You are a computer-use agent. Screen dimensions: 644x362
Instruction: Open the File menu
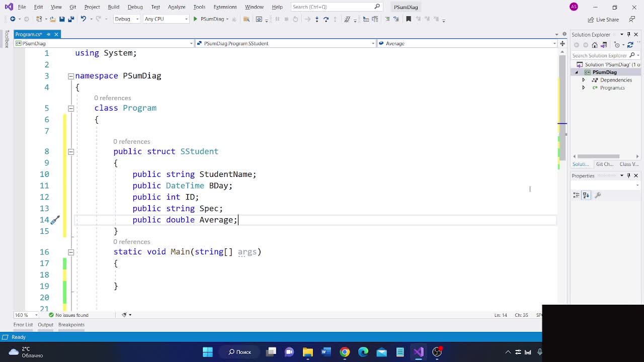pos(22,7)
